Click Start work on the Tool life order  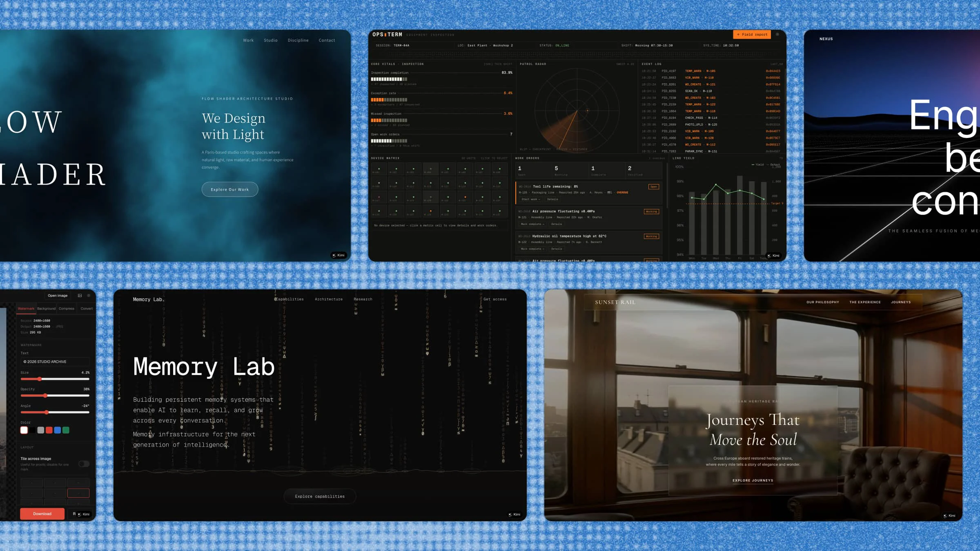pyautogui.click(x=531, y=199)
